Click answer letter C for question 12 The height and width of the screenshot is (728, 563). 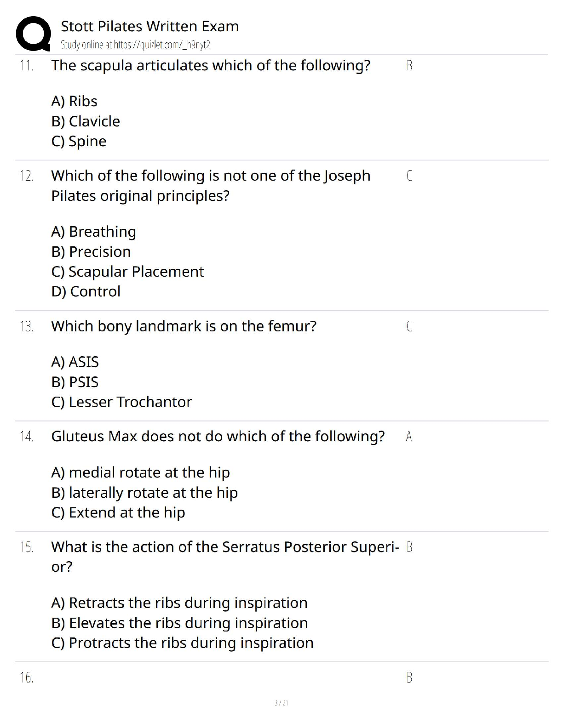pyautogui.click(x=409, y=176)
